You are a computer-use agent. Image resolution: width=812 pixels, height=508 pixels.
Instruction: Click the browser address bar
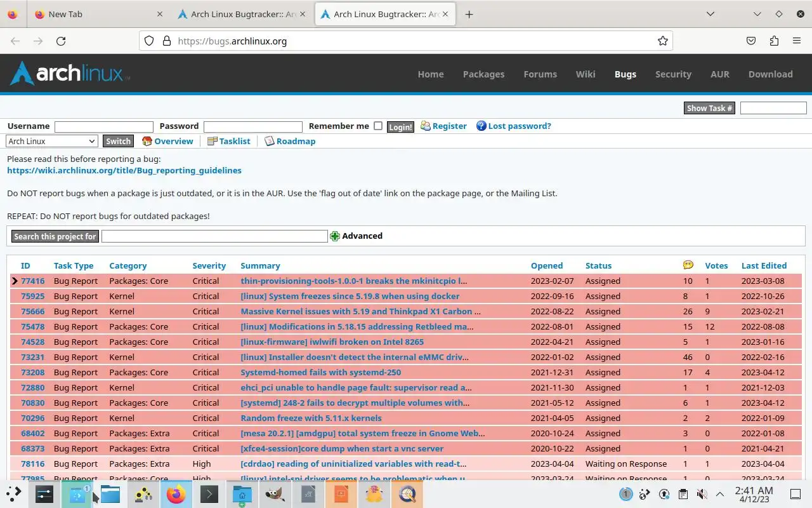point(406,41)
